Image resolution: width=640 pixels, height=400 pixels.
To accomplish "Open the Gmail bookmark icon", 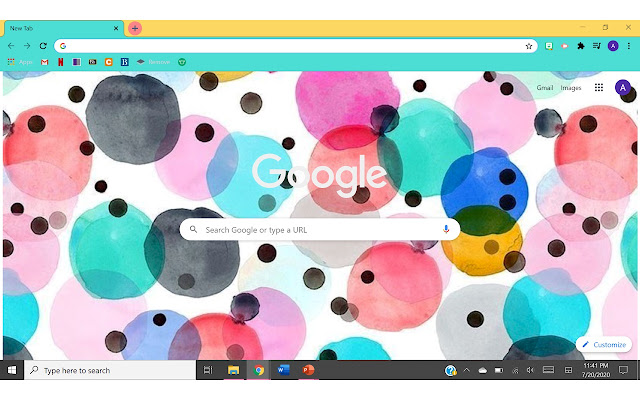I will tap(44, 62).
